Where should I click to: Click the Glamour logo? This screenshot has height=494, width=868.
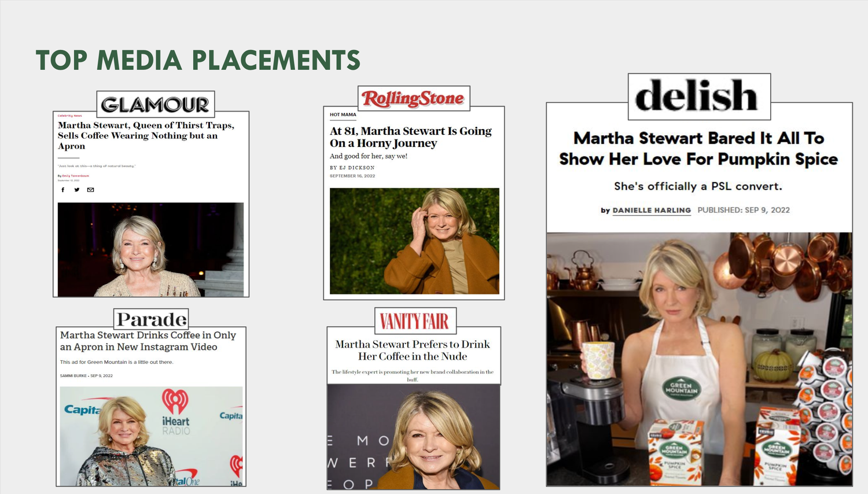pos(156,104)
